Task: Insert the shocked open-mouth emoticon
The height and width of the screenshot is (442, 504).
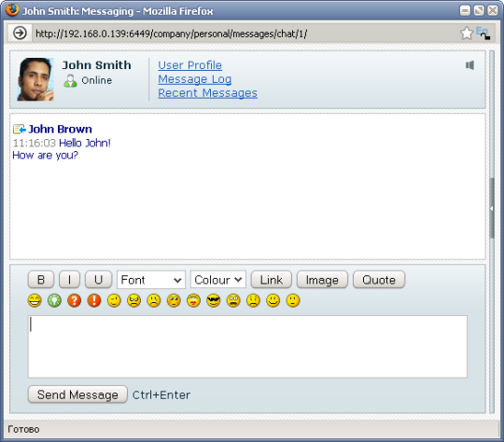Action: tap(233, 300)
